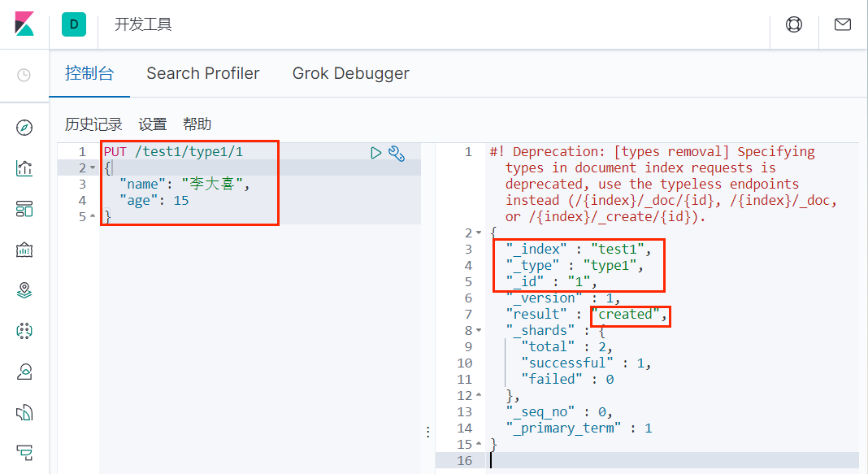Click "successful" : 1 output line
Viewport: 868px width, 474px height.
pyautogui.click(x=586, y=363)
